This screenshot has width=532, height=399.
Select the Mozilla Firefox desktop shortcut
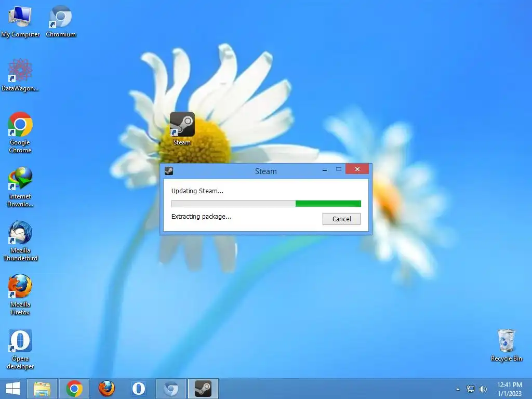(20, 295)
